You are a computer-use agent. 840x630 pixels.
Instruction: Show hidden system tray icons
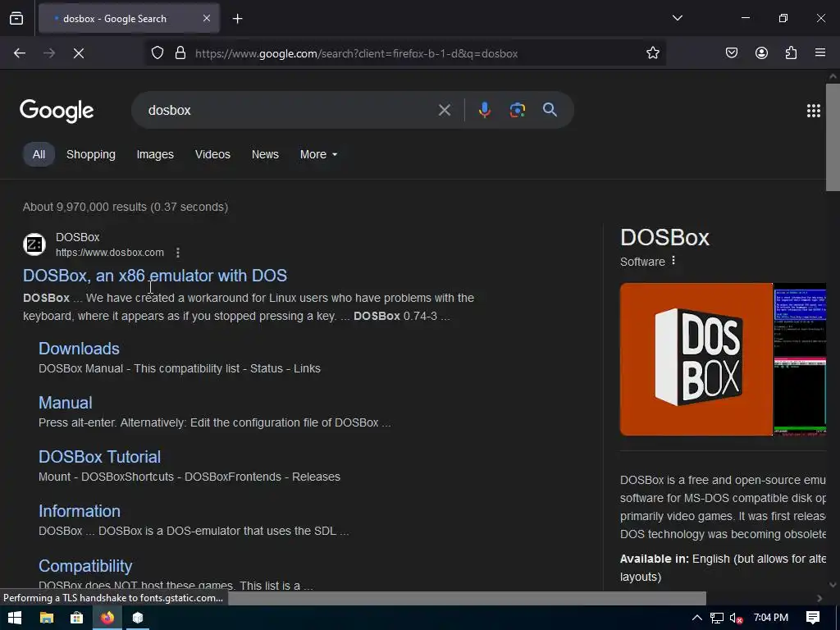pos(697,618)
